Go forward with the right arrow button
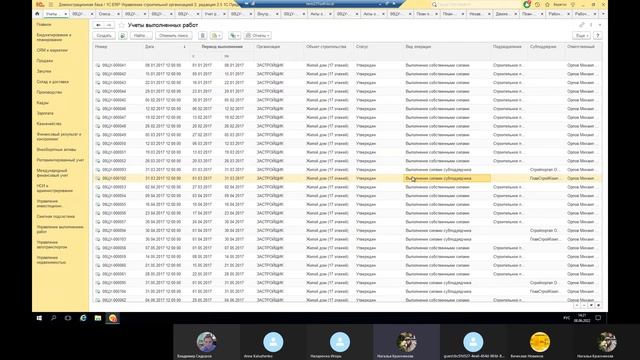The width and height of the screenshot is (640, 360). coord(109,25)
